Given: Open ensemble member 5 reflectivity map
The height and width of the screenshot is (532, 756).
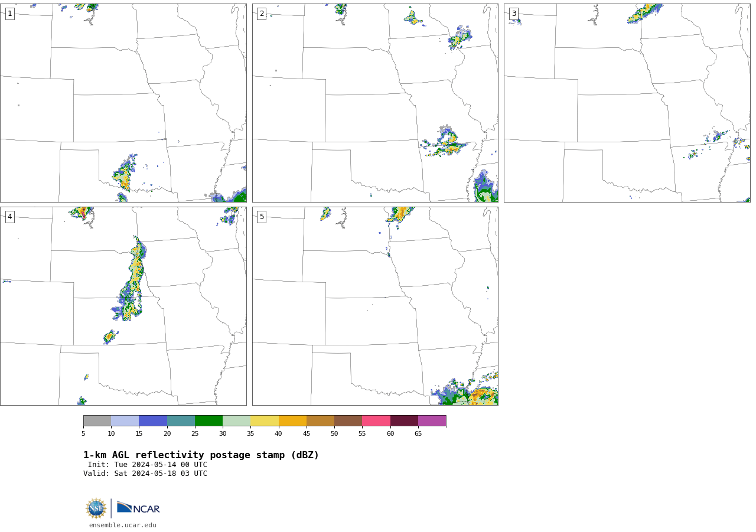Looking at the screenshot, I should 375,306.
